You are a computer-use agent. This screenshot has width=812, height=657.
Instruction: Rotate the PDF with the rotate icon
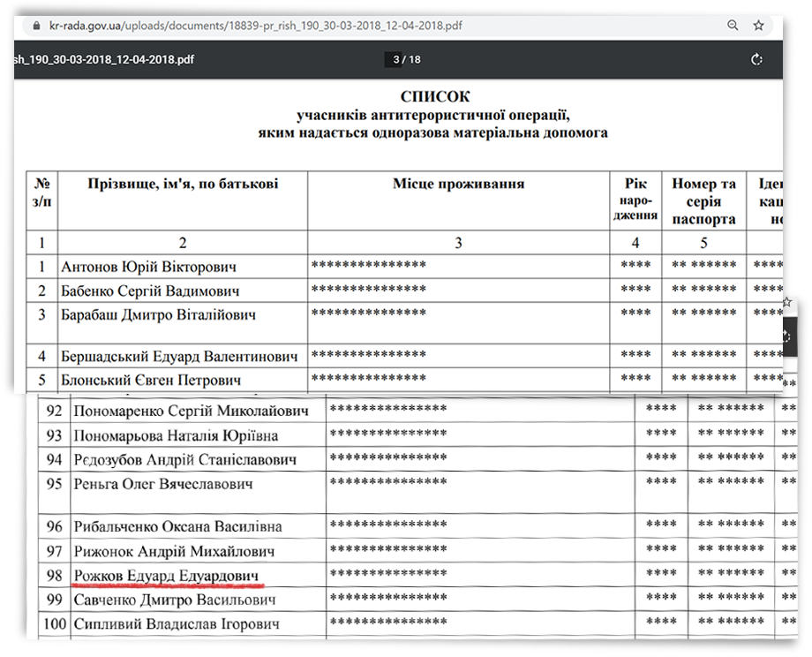[x=756, y=59]
